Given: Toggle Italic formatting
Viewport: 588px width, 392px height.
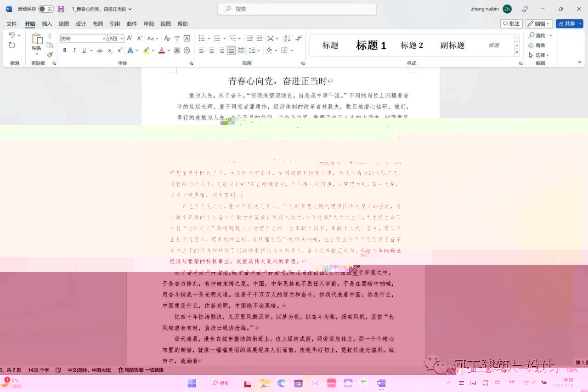Looking at the screenshot, I should click(x=74, y=51).
